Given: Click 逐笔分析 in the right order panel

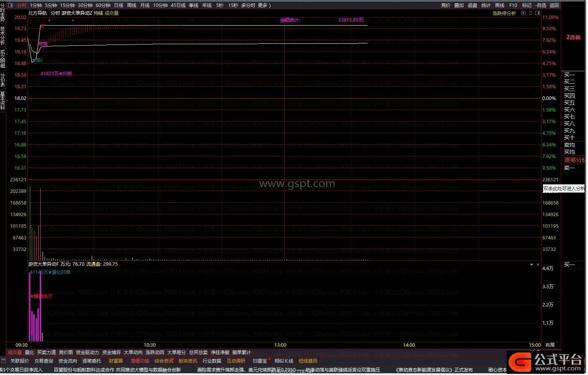Looking at the screenshot, I should [574, 160].
